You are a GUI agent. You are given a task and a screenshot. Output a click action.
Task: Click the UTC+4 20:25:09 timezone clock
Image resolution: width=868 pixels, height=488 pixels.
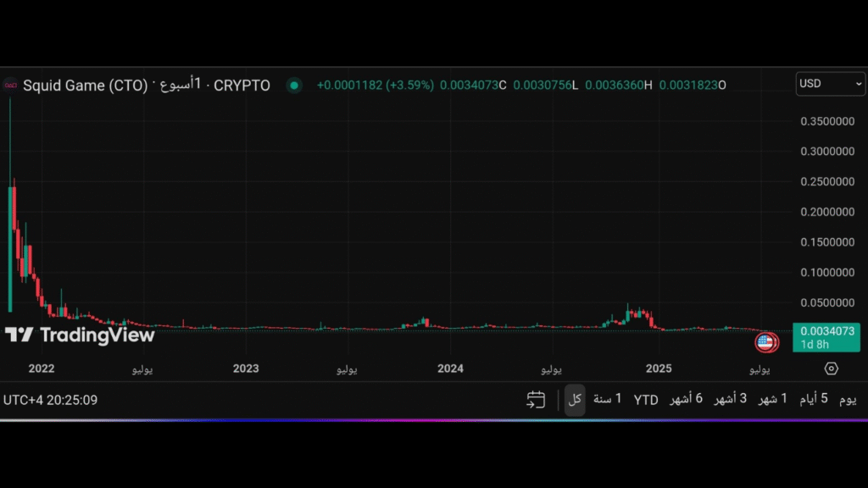(50, 400)
